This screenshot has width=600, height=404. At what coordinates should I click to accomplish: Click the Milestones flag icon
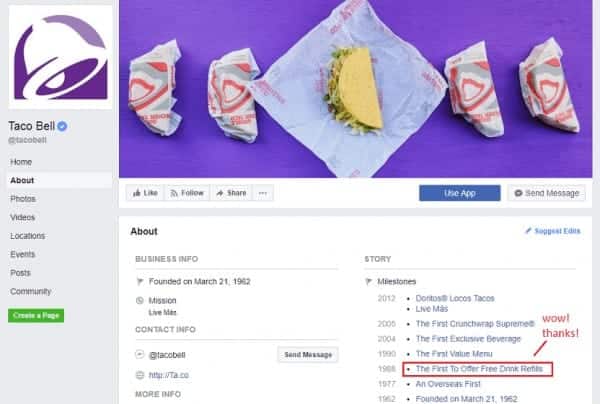[368, 282]
